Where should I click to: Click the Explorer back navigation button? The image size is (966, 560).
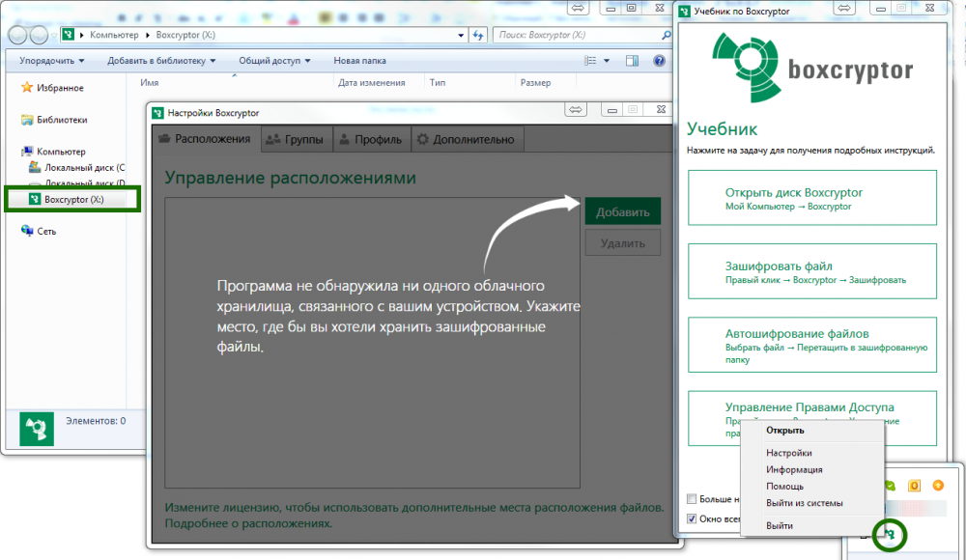(x=17, y=35)
